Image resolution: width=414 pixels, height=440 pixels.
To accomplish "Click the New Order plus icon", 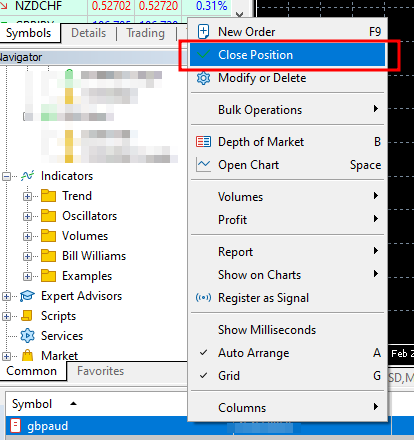I will point(203,32).
